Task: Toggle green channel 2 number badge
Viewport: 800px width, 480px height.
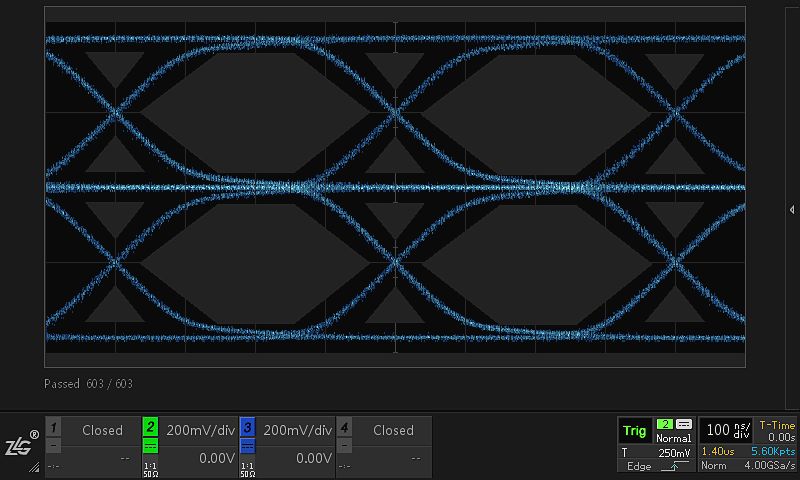Action: pyautogui.click(x=150, y=427)
